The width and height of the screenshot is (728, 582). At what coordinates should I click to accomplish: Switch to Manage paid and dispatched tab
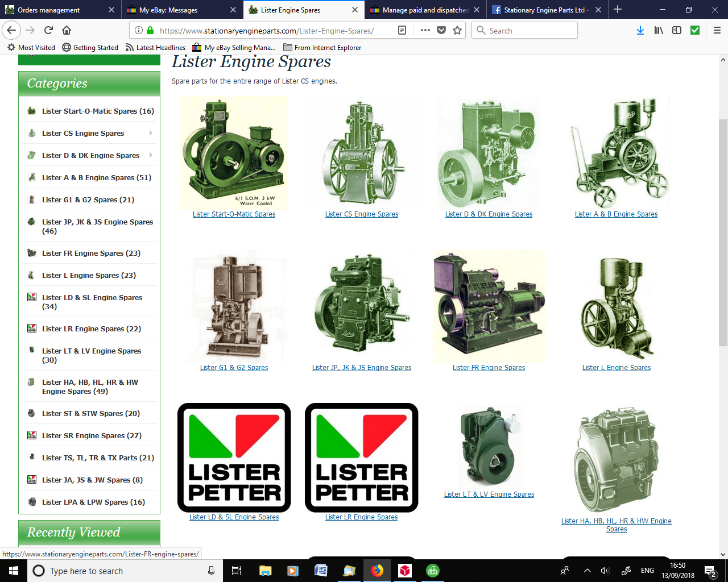click(425, 10)
